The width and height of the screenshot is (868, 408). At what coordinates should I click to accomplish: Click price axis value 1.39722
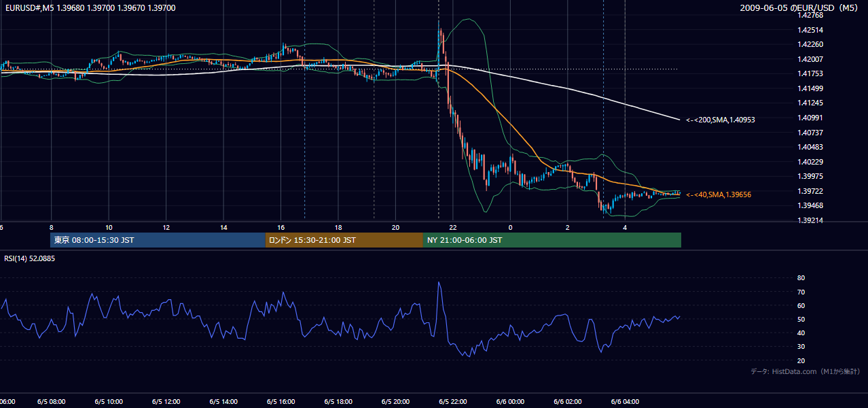(x=810, y=191)
